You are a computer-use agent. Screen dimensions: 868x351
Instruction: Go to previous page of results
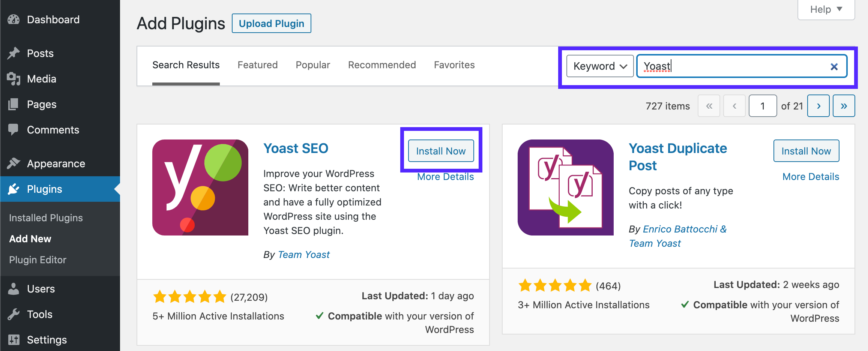tap(734, 106)
